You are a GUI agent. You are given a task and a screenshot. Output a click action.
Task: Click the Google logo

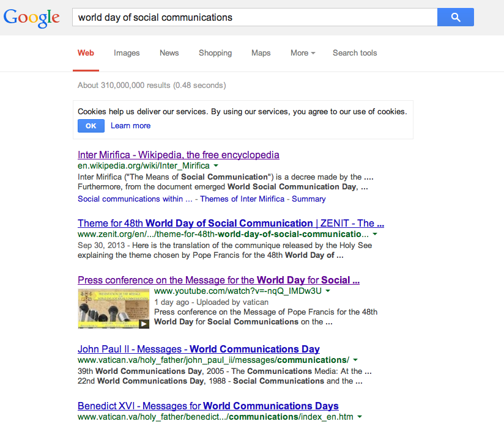click(x=32, y=18)
